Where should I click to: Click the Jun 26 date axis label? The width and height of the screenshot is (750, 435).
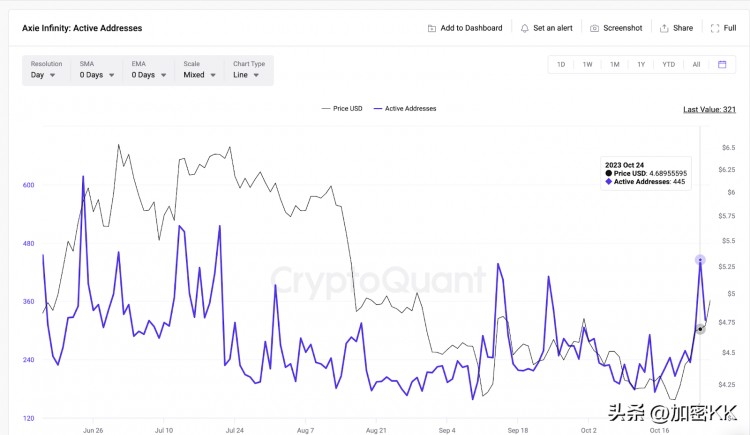click(93, 430)
